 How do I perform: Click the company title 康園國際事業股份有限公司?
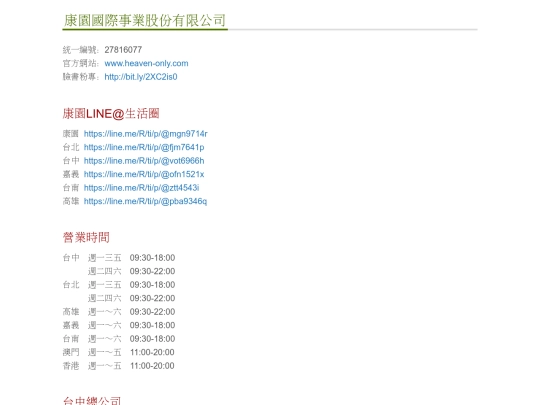pos(145,20)
